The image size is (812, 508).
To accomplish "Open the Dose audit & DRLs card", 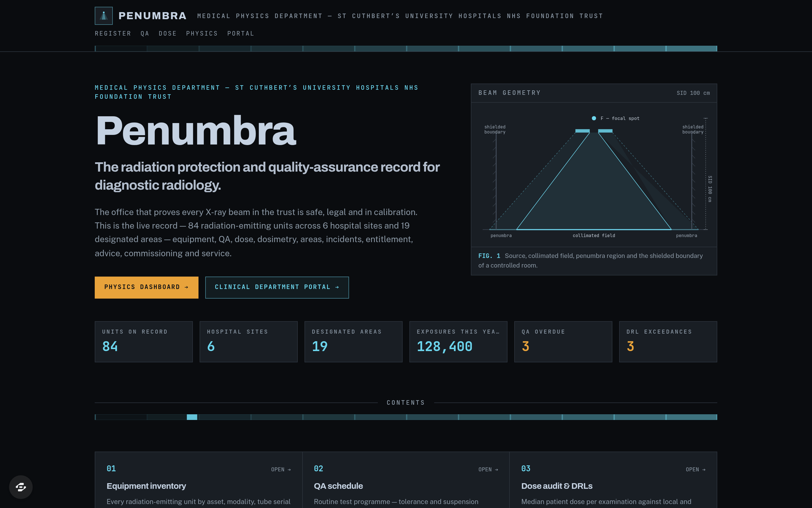I will tap(613, 480).
